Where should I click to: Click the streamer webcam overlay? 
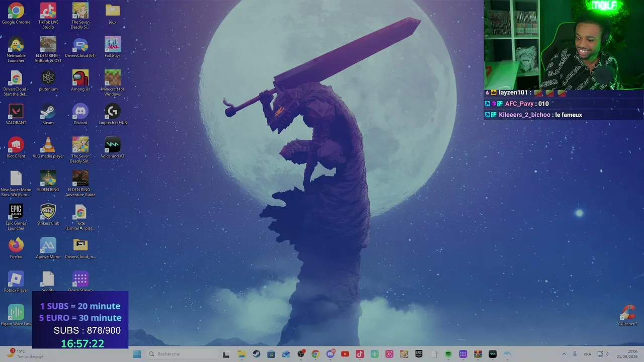point(563,45)
